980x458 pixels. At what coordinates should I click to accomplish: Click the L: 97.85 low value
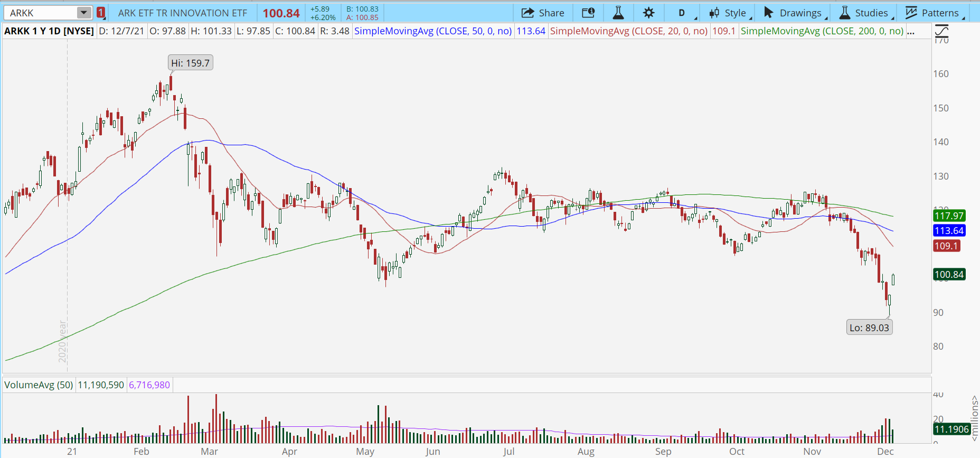point(253,31)
